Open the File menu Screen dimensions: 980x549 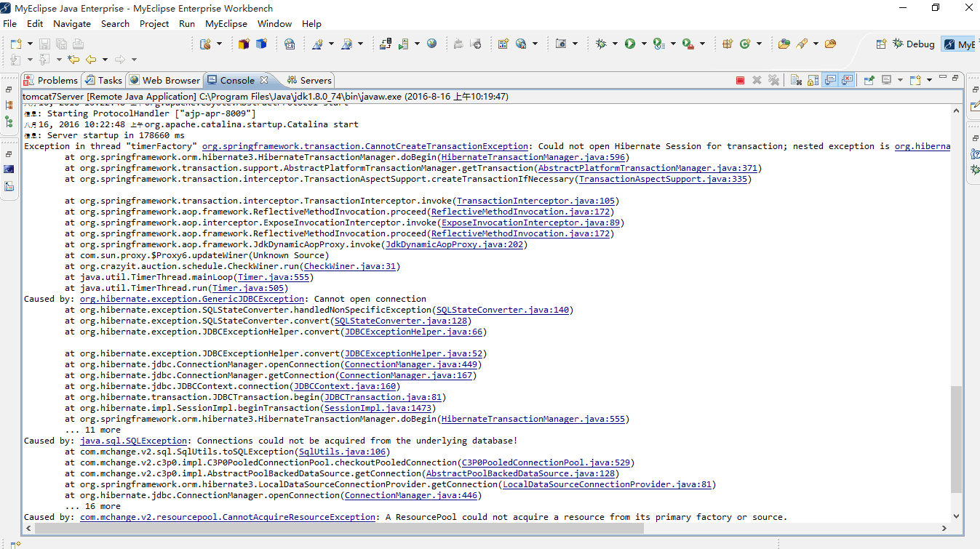coord(10,23)
